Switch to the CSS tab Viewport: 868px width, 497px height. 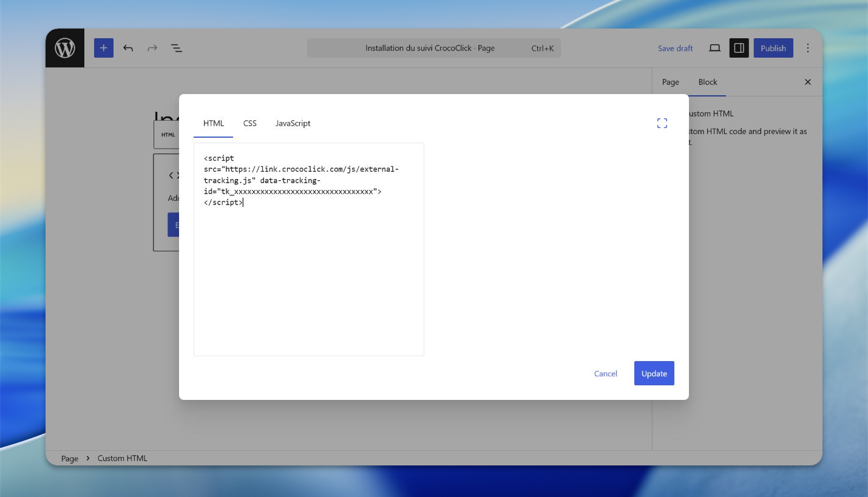coord(250,123)
